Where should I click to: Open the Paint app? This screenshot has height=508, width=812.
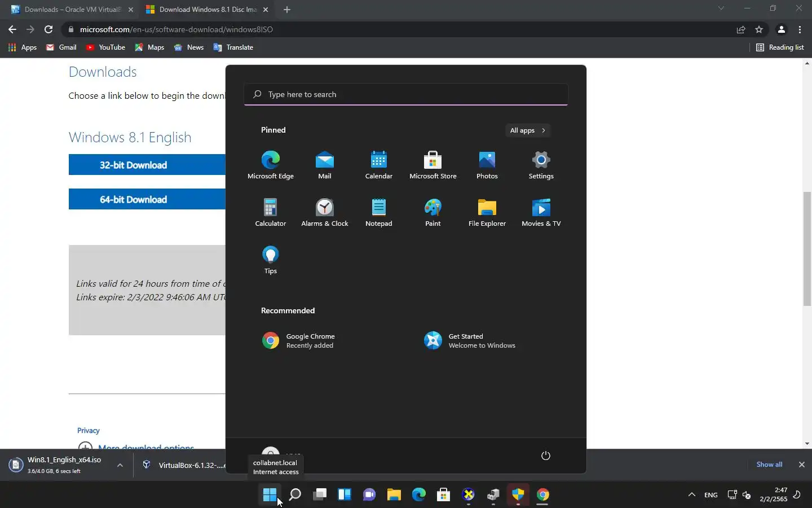pos(433,212)
